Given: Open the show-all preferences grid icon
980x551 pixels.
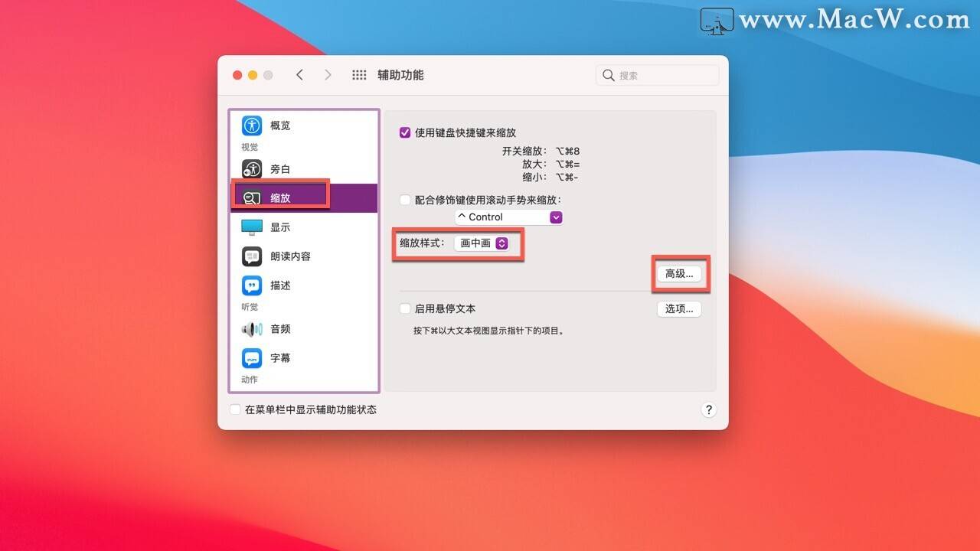Looking at the screenshot, I should coord(358,74).
